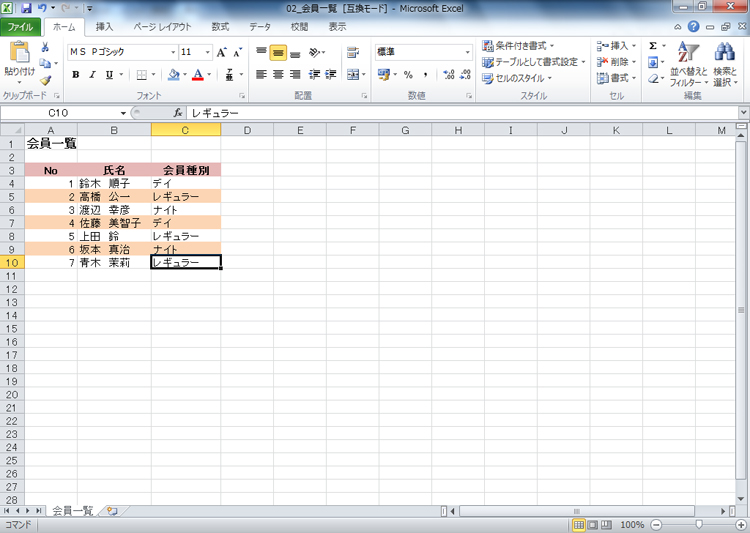Click the Clear eraser icon
This screenshot has width=750, height=533.
point(653,78)
